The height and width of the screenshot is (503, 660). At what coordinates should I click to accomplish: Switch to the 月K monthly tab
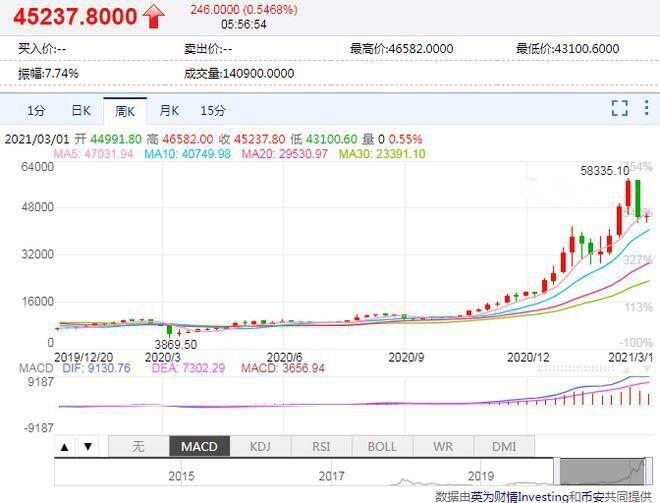pos(169,111)
